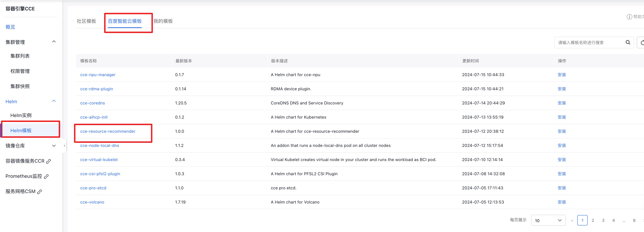Open the 每页展示 page size dropdown
The width and height of the screenshot is (644, 232).
548,220
